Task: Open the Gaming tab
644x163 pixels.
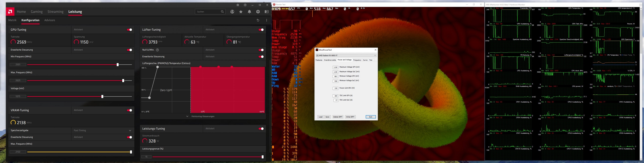Action: point(37,12)
